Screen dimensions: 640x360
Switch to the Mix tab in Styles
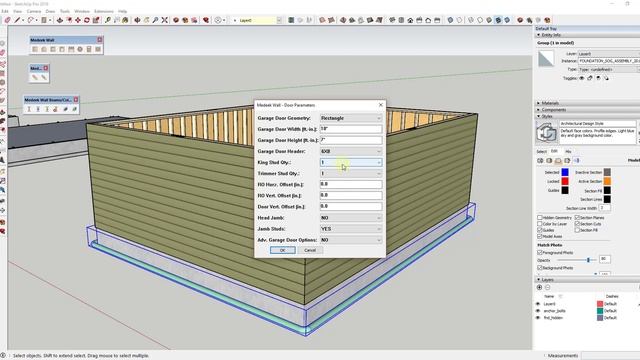[x=568, y=151]
